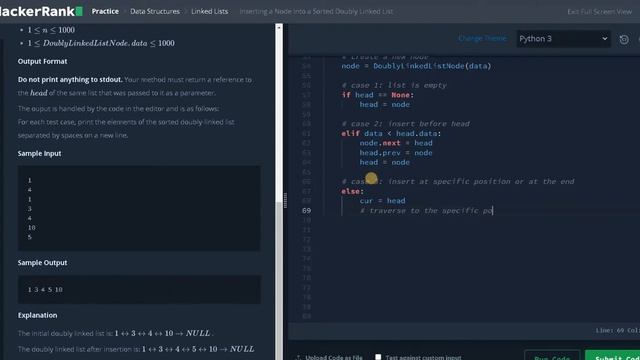Click the Explanation heading
Viewport: 640px width, 360px height.
[37, 315]
